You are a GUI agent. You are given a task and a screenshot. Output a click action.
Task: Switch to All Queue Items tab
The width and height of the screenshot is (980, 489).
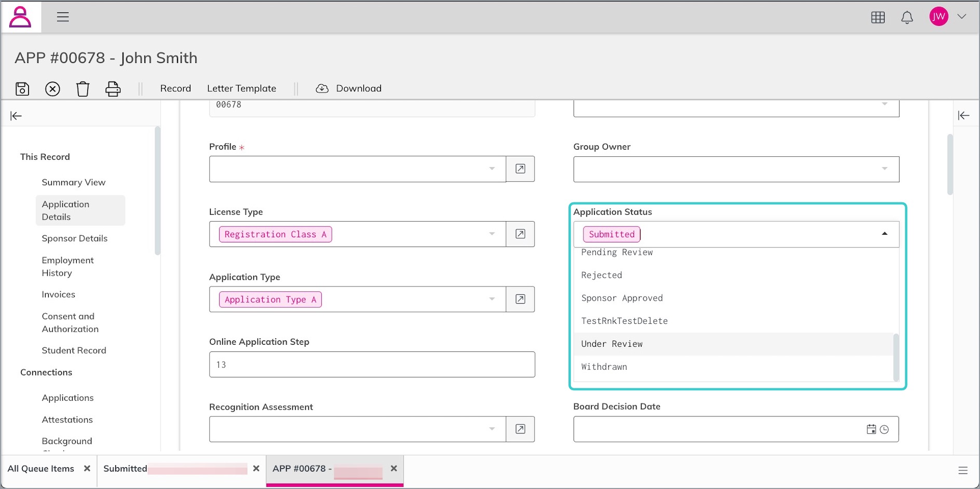[x=41, y=468]
